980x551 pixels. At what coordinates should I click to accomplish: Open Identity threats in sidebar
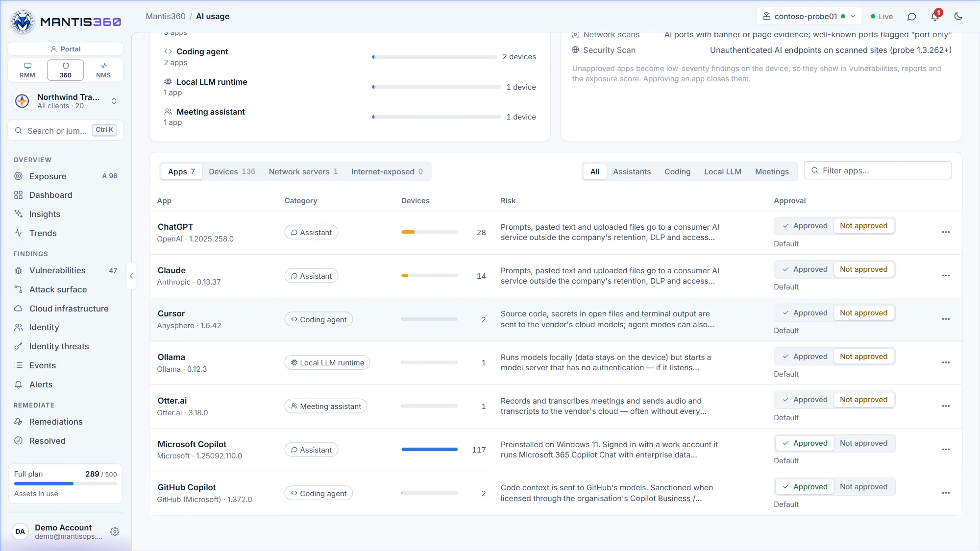[x=66, y=346]
